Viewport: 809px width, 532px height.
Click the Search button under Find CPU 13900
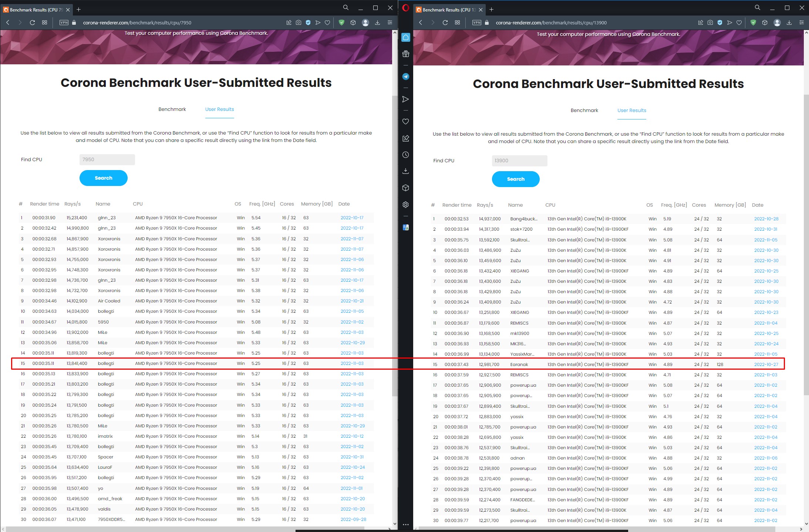coord(516,179)
